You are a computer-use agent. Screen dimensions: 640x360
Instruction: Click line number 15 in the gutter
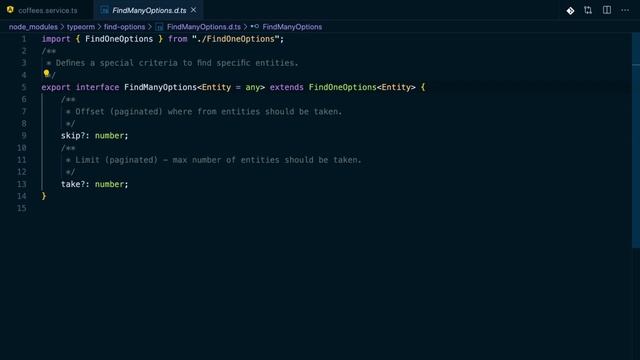pyautogui.click(x=21, y=208)
